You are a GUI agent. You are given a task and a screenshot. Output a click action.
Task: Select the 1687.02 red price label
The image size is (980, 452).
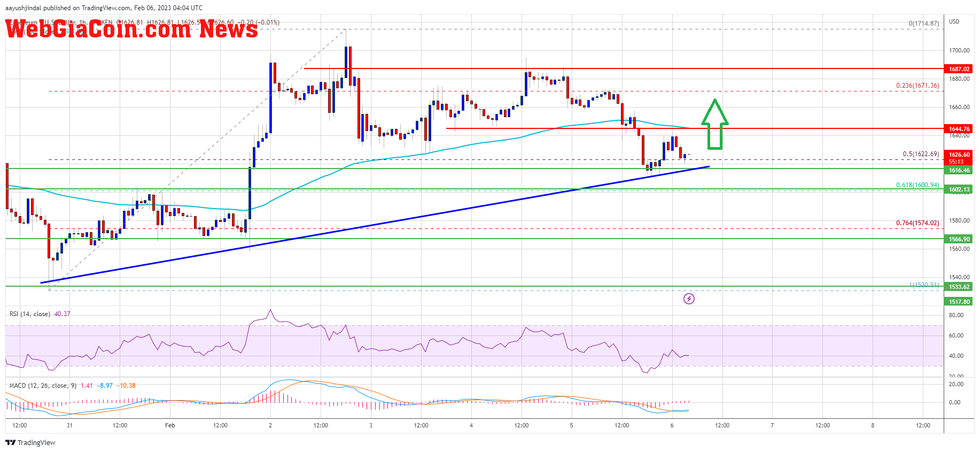(x=959, y=69)
